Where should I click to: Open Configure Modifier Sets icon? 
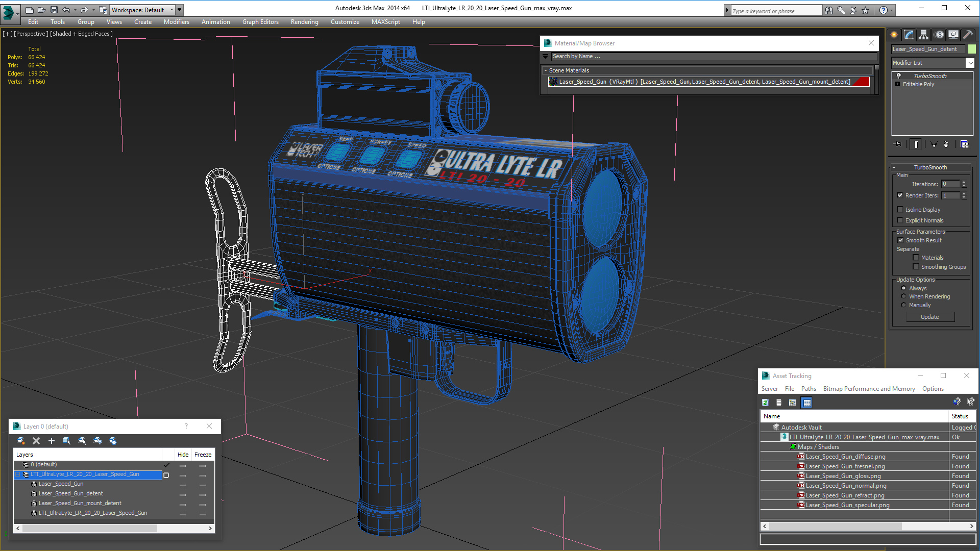coord(964,144)
